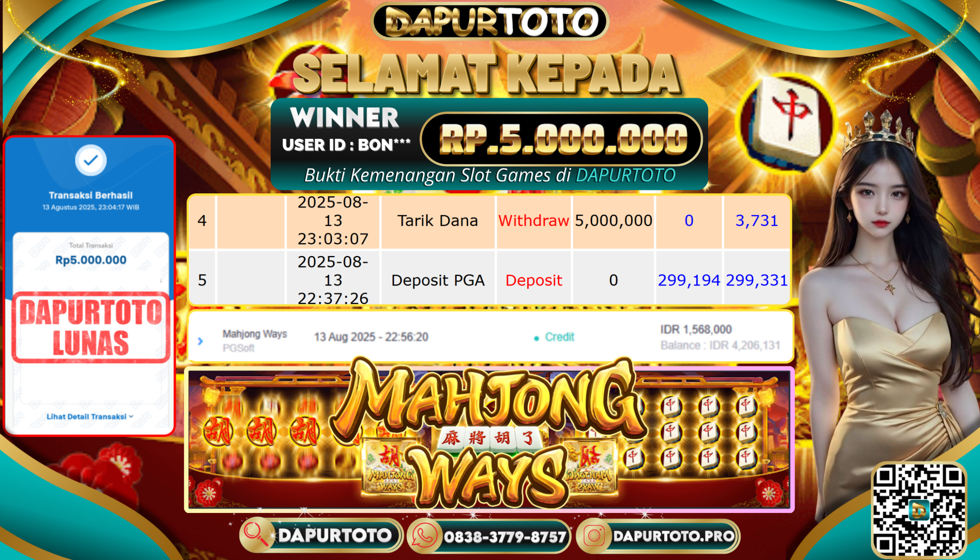Screen dimensions: 980x560
Task: Click the RP.5.000.000 winner amount
Action: (563, 139)
